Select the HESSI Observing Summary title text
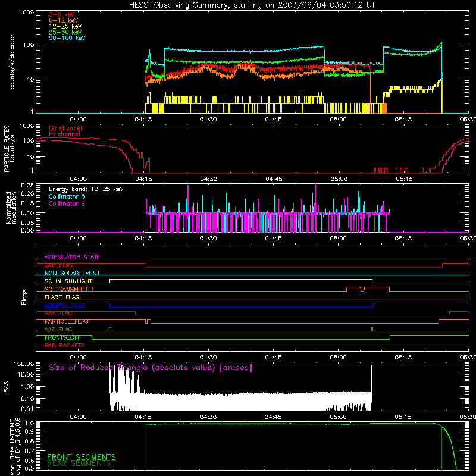 point(252,5)
